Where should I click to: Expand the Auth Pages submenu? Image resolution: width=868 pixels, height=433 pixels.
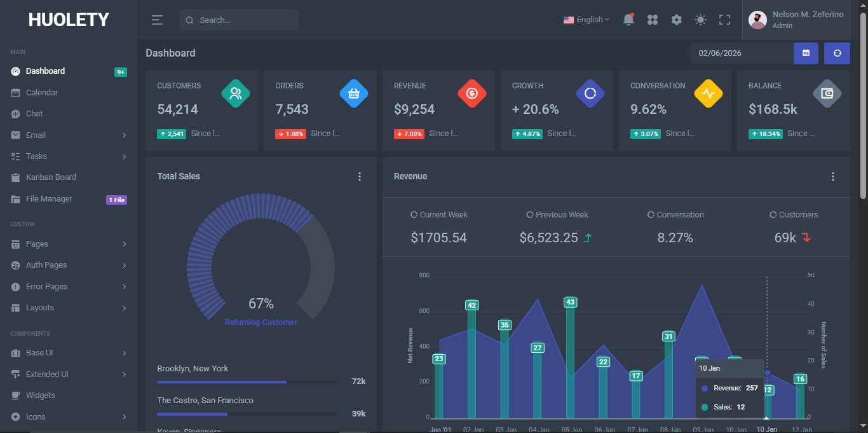[x=69, y=265]
